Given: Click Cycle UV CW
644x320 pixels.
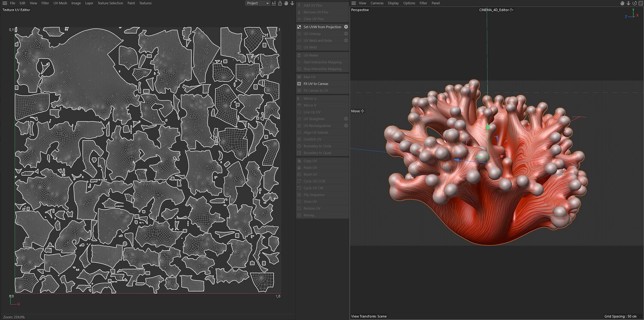Looking at the screenshot, I should 322,188.
